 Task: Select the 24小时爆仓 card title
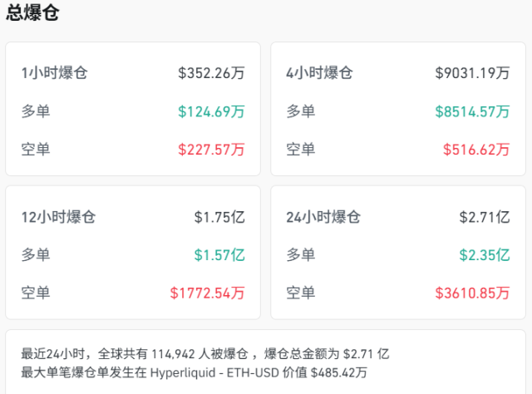[x=323, y=218]
